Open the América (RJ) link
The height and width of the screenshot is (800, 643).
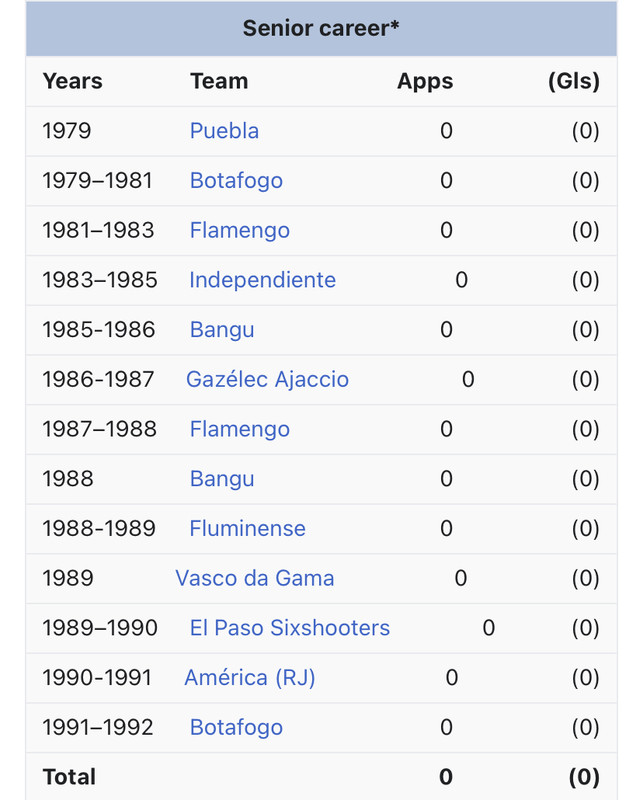tap(250, 678)
